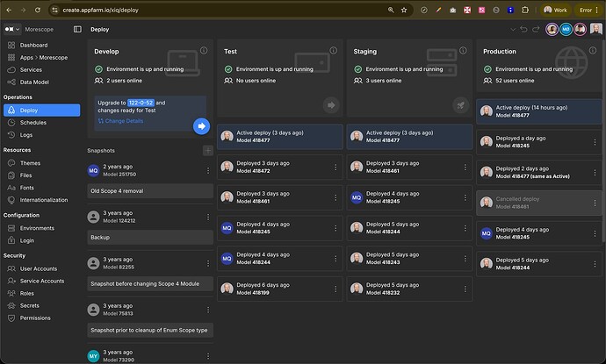Open Service Accounts under Security

[x=41, y=281]
